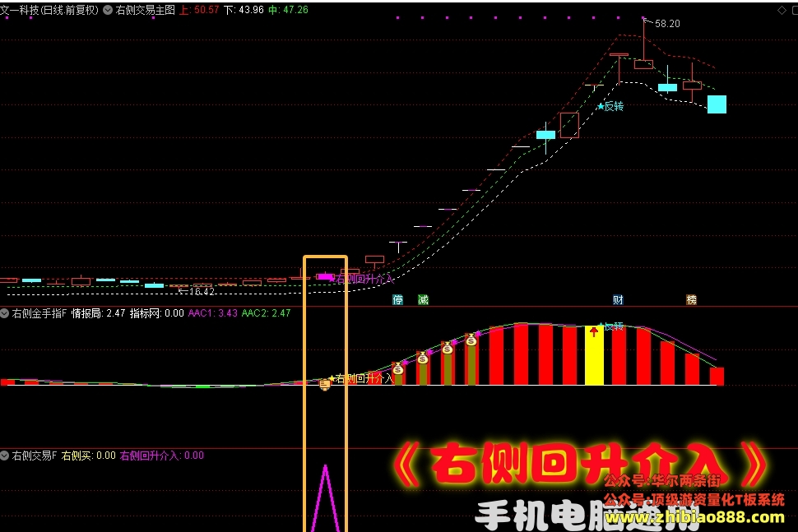Select the 情报局: 2.47 readout
Viewport: 798px width, 532px height.
(98, 313)
